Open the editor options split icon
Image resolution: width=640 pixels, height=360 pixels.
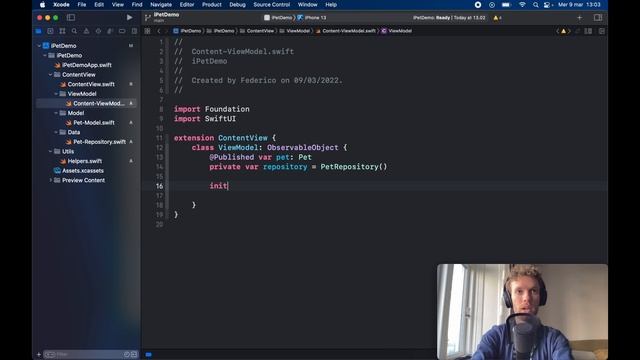coord(588,31)
